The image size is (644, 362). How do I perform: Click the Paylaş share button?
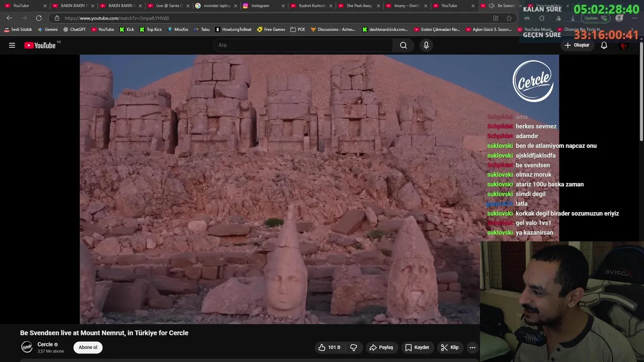[x=381, y=347]
